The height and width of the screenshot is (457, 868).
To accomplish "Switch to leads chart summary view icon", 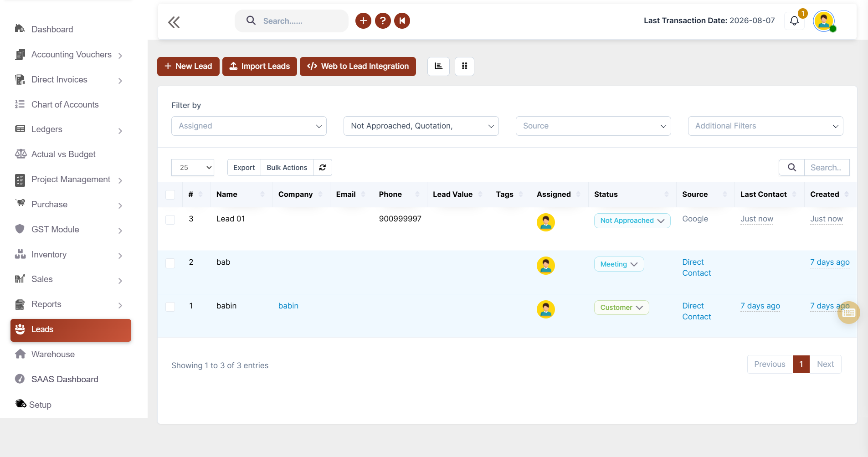I will (x=438, y=67).
